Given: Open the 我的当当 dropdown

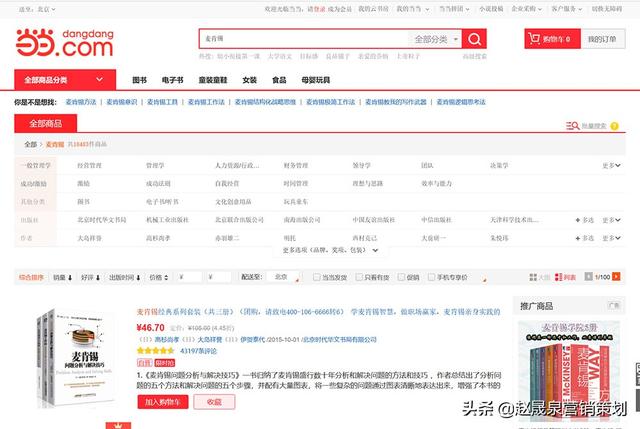Looking at the screenshot, I should (x=413, y=9).
